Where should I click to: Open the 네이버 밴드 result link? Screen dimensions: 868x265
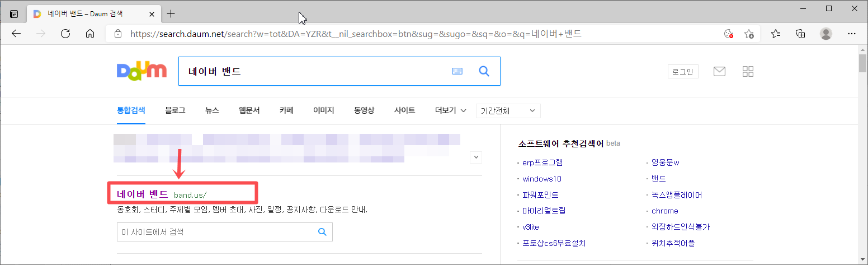click(142, 194)
